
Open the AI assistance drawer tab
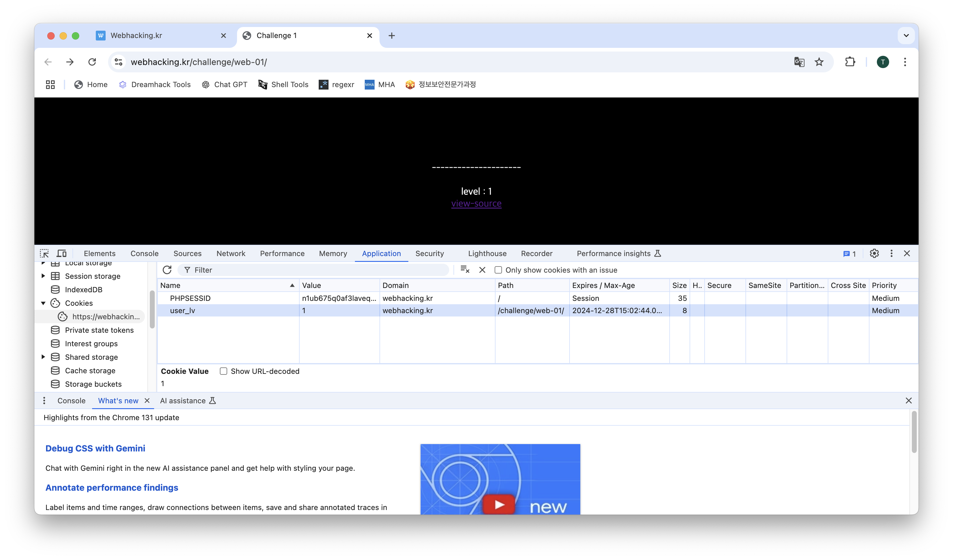183,401
